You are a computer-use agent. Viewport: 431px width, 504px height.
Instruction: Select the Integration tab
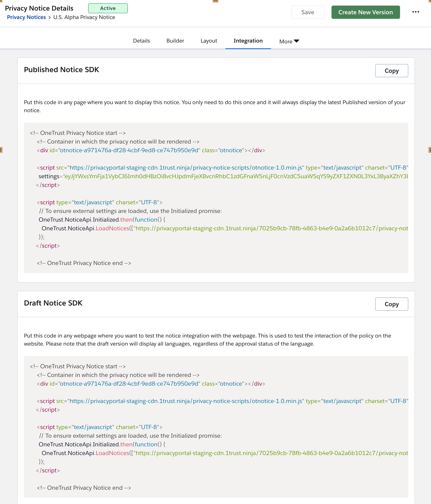point(248,41)
